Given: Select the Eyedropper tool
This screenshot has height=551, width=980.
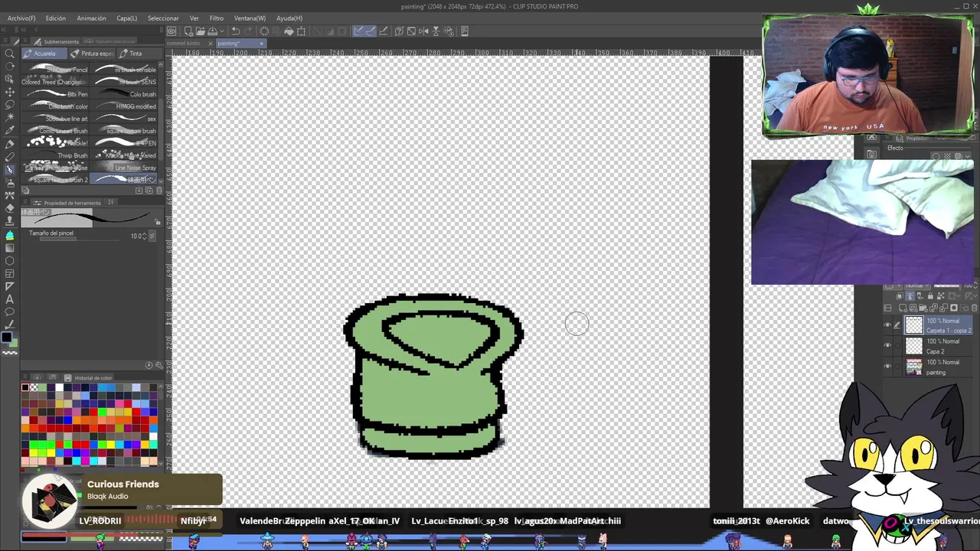Looking at the screenshot, I should point(10,131).
